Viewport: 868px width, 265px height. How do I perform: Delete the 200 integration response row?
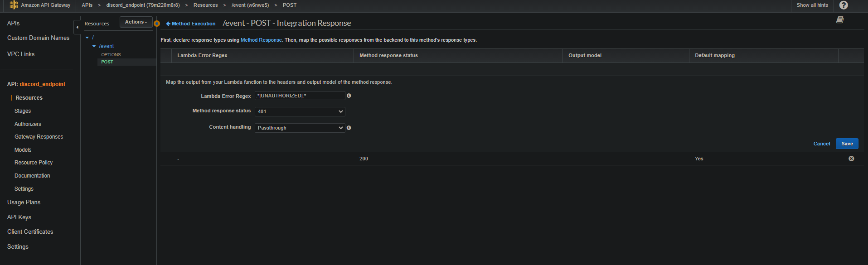(x=851, y=159)
